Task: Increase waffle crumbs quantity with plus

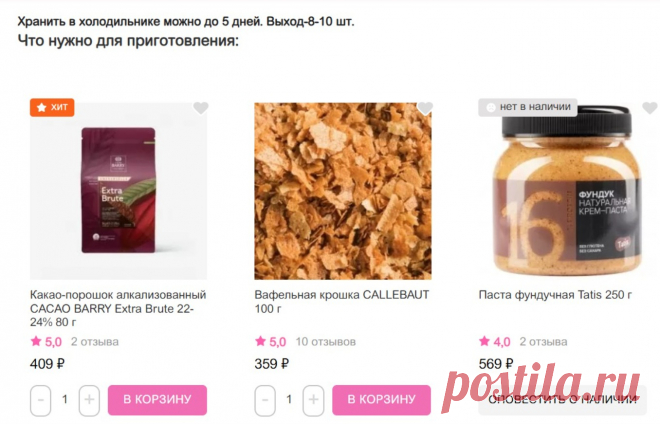Action: 314,400
